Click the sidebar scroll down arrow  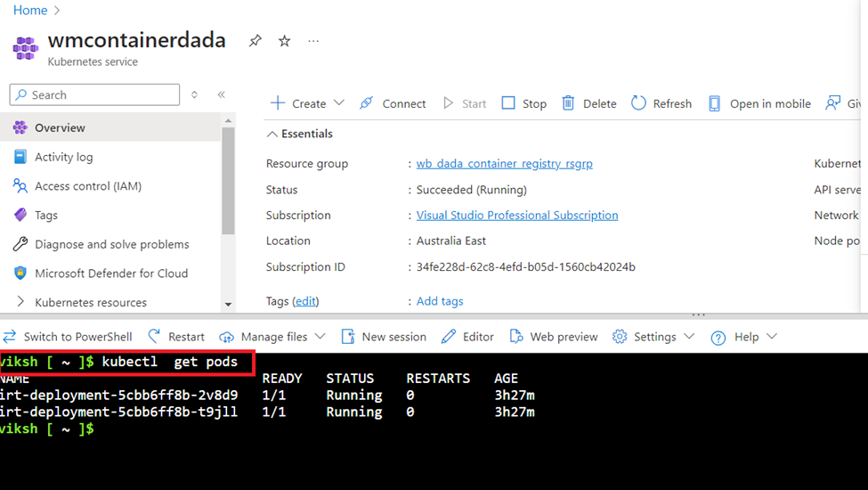228,305
